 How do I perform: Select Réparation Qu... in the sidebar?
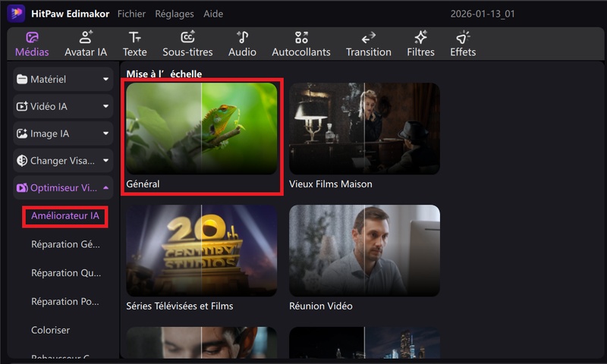pos(66,273)
